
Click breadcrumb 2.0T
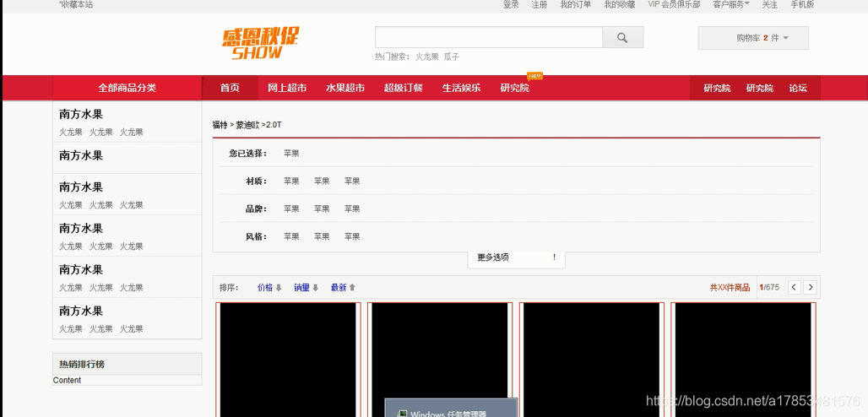coord(274,125)
